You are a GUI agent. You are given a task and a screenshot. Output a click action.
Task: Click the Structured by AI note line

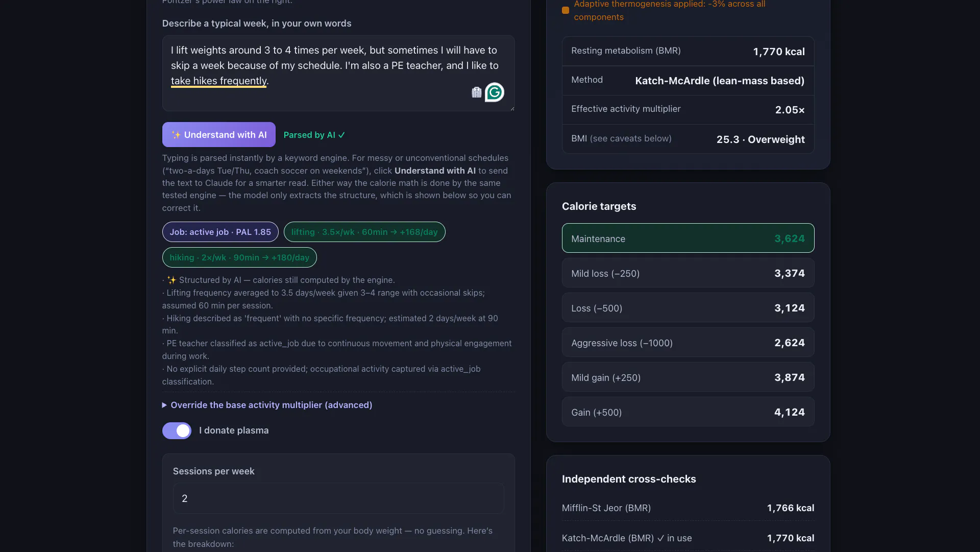click(279, 280)
